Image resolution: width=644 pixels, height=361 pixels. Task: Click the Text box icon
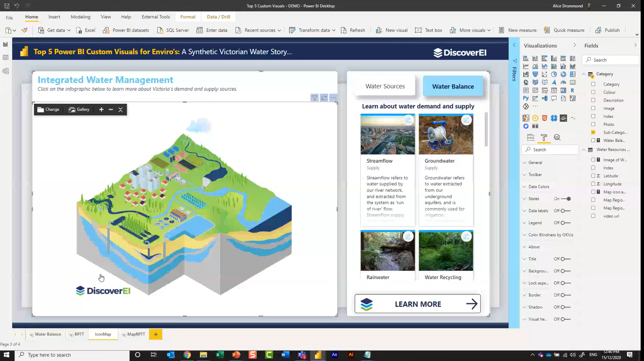point(428,30)
